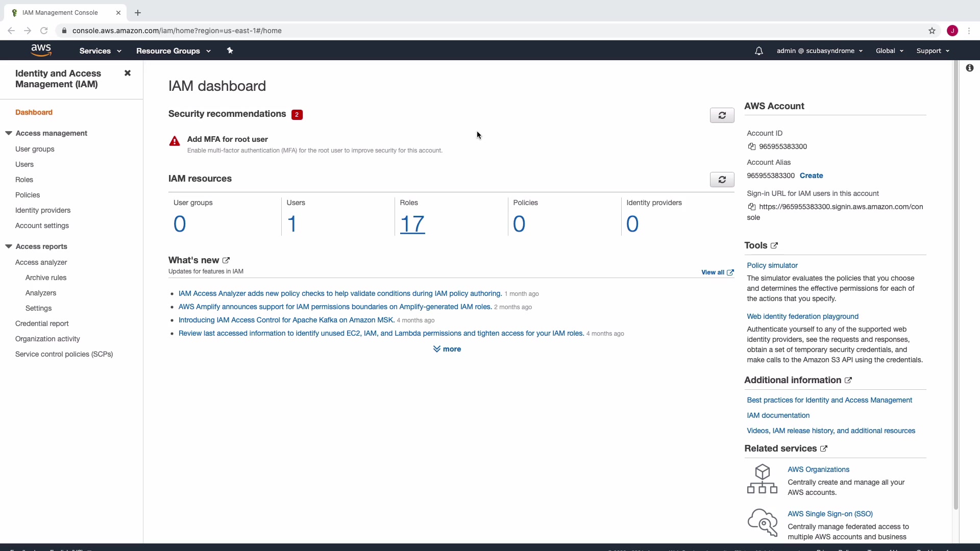The image size is (980, 551).
Task: Select Credential report in sidebar
Action: pos(42,323)
